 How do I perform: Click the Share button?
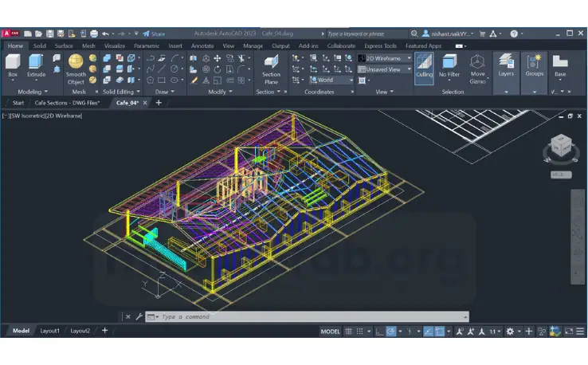[x=154, y=34]
